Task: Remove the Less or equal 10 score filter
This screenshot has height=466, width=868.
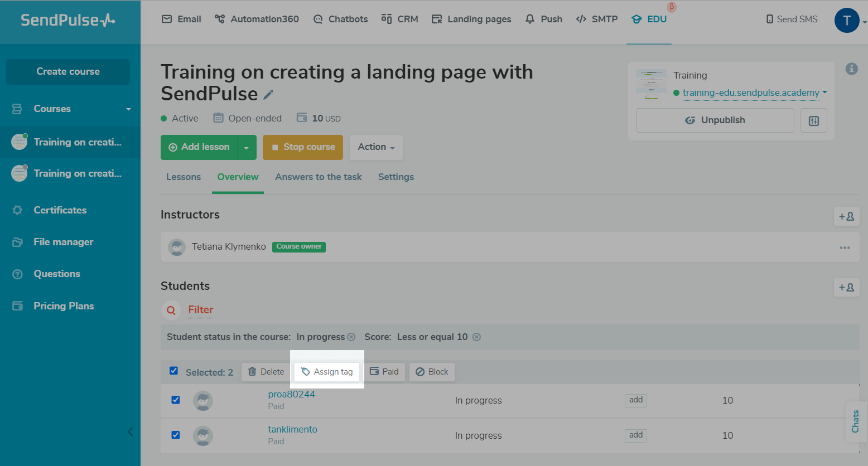Action: pyautogui.click(x=476, y=337)
